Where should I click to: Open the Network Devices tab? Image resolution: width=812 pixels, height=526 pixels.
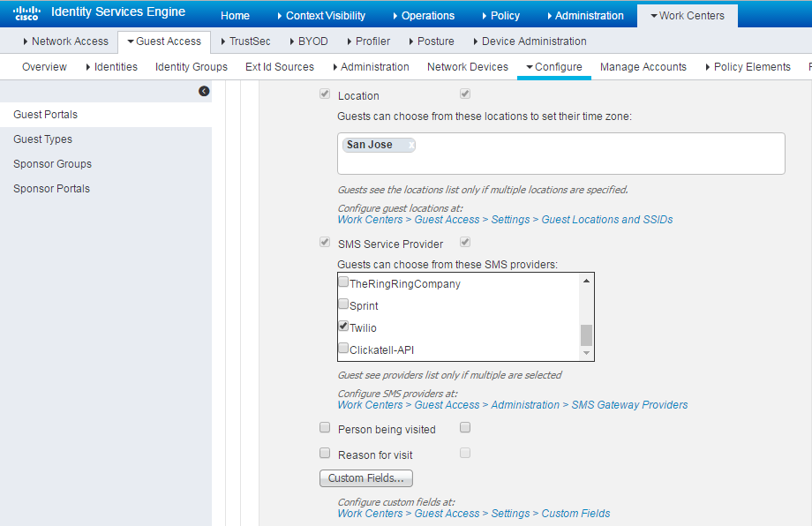coord(468,67)
